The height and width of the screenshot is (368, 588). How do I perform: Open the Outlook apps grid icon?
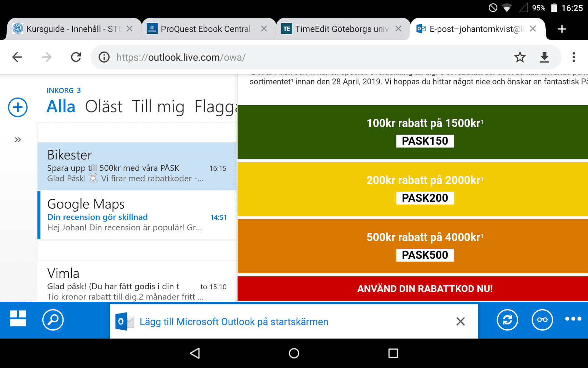click(18, 318)
